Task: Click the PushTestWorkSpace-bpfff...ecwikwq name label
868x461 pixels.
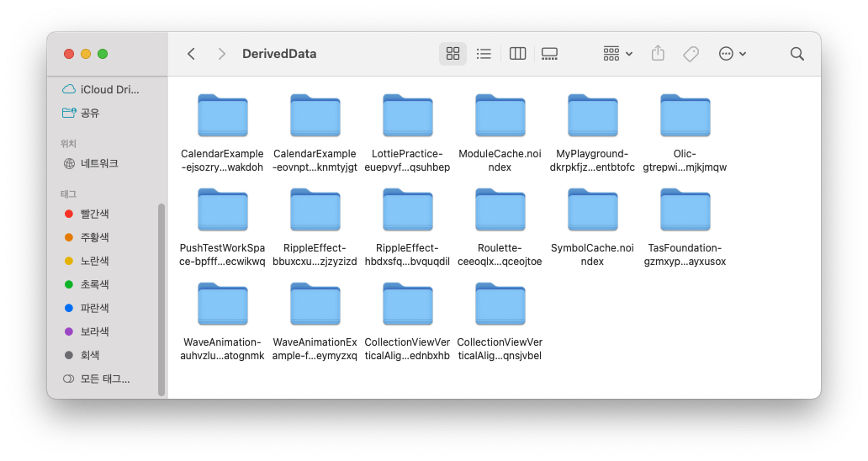Action: tap(223, 255)
